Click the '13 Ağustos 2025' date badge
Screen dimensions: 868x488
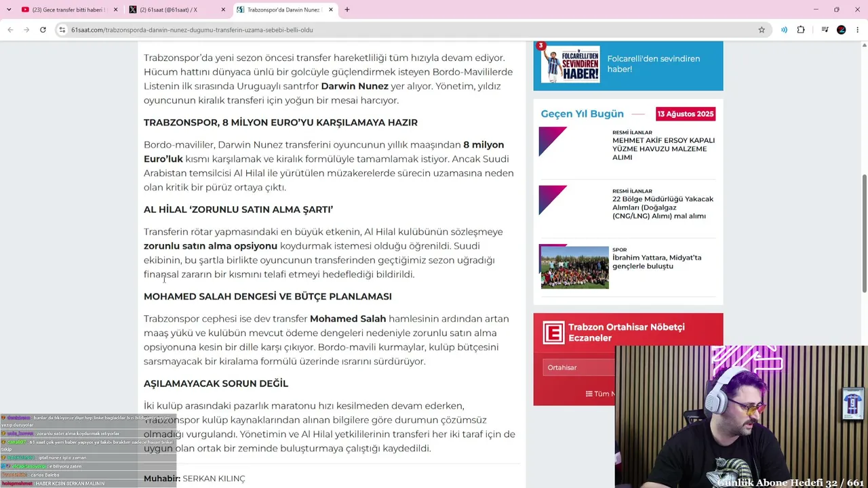click(x=686, y=114)
